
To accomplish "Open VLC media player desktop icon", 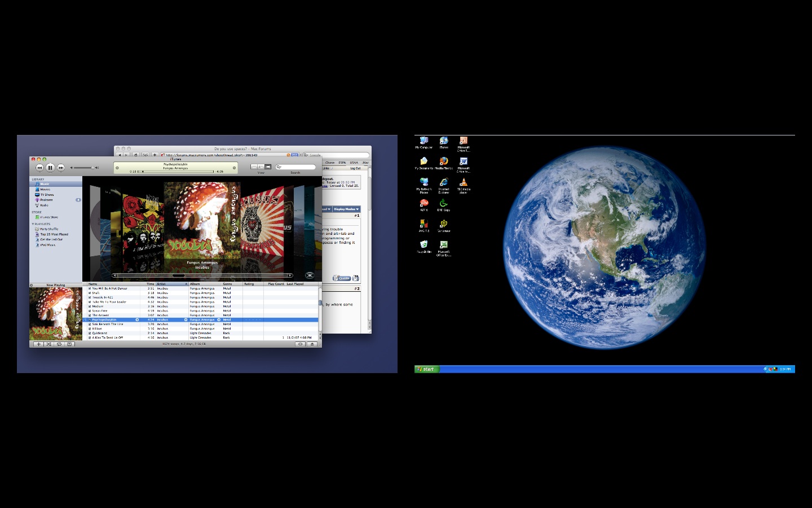I will click(x=463, y=186).
